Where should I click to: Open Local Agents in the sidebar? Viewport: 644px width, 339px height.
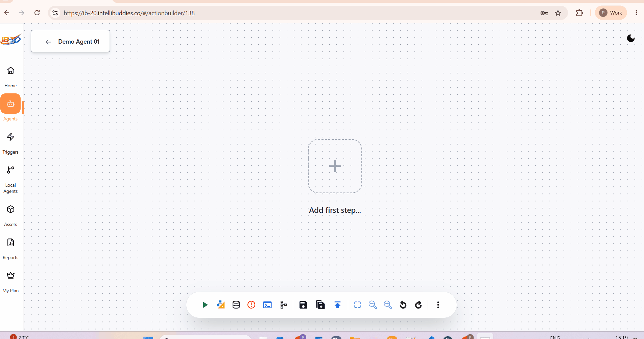click(x=10, y=179)
